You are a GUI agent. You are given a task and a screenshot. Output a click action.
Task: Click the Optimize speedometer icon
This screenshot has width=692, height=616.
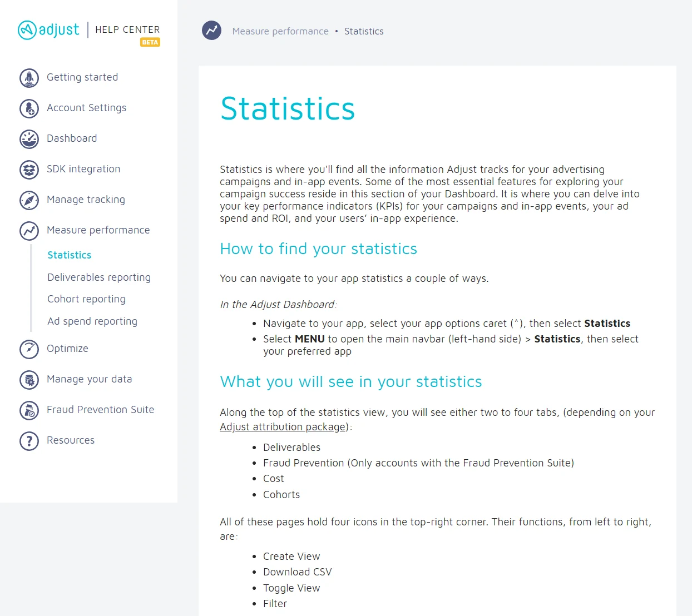click(29, 349)
